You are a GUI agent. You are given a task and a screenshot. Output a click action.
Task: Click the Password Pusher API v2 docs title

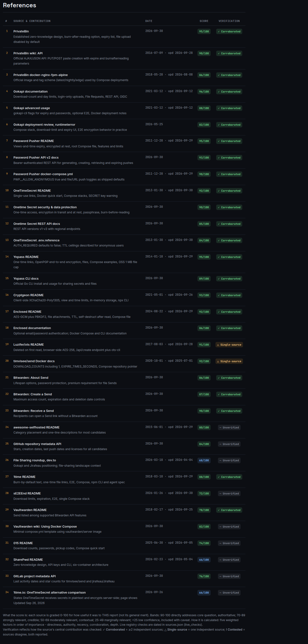click(36, 158)
